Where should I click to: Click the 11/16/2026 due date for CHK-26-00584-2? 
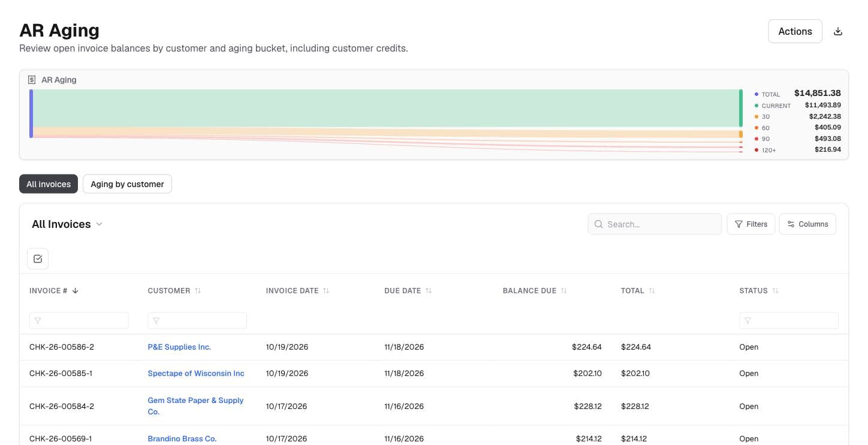pyautogui.click(x=404, y=407)
